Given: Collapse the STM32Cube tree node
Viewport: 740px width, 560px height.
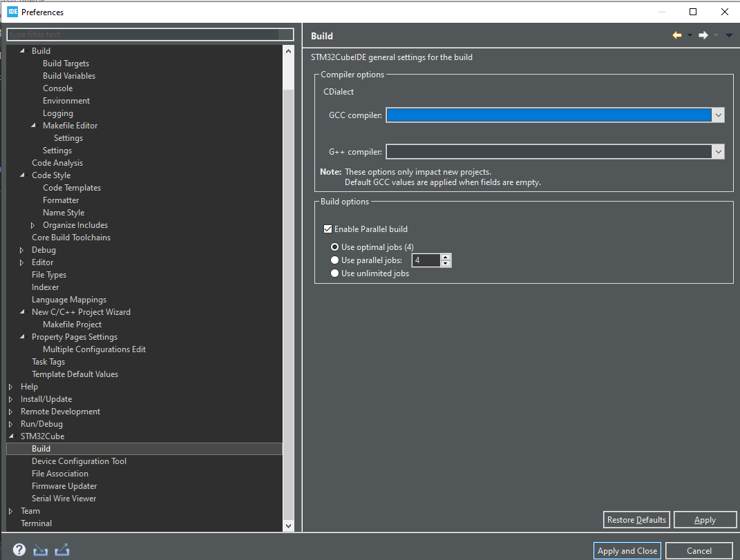Looking at the screenshot, I should click(x=11, y=436).
